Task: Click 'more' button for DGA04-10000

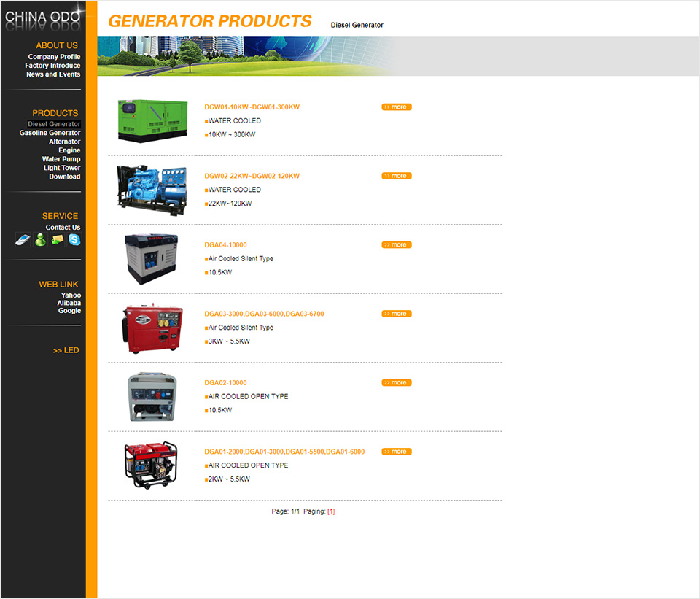Action: point(396,245)
